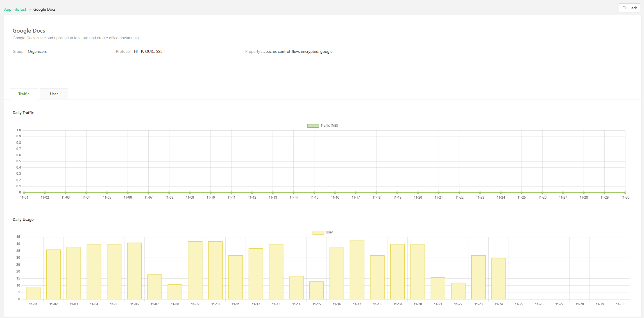The height and width of the screenshot is (318, 644).
Task: Click the 11-01 traffic data point
Action: tap(24, 192)
